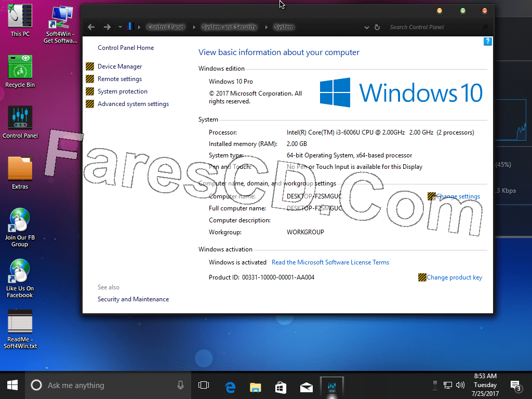Click shield icon beside System protection
This screenshot has height=399, width=532.
90,91
